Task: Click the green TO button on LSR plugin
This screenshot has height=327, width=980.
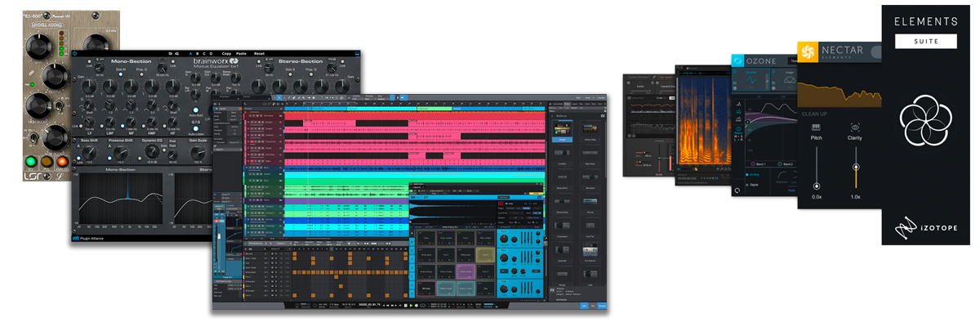Action: coord(30,162)
